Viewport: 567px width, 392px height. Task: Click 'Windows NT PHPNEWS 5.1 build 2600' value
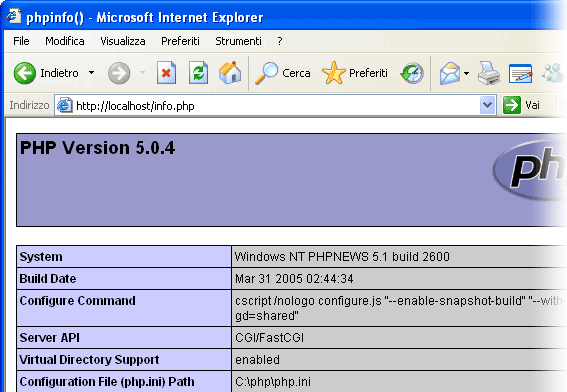342,257
